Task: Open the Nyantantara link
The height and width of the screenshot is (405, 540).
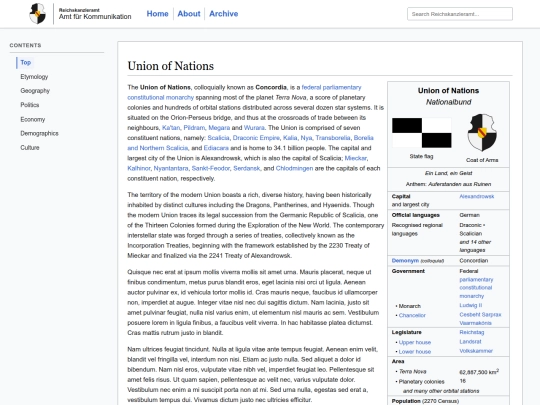Action: click(171, 168)
